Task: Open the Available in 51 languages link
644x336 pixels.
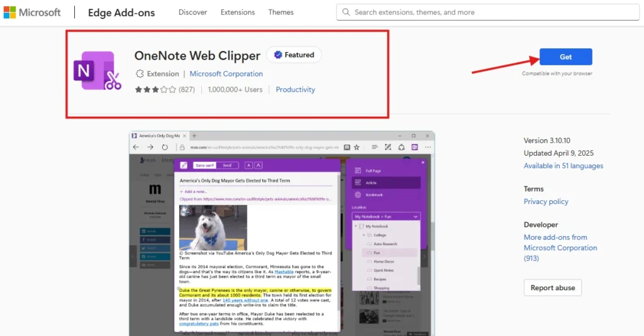Action: pos(563,166)
